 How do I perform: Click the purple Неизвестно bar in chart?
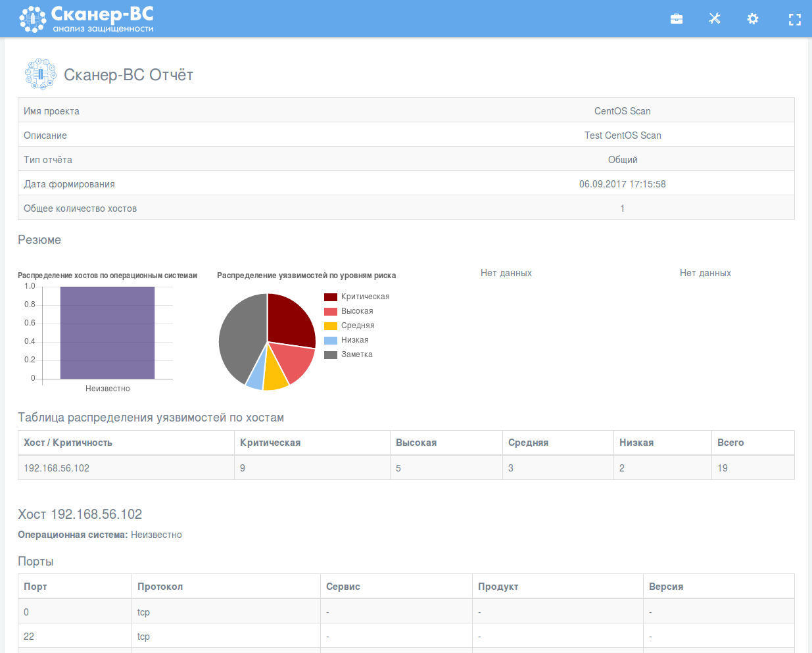click(x=107, y=333)
